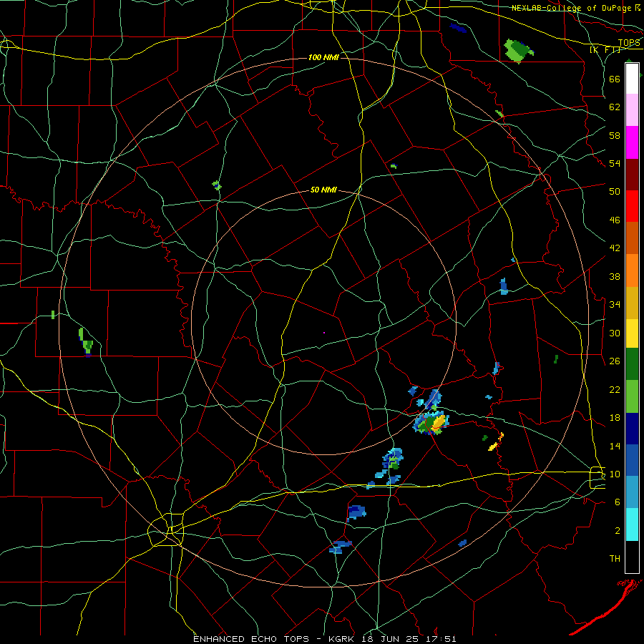
Task: Click the 34 legend value
Action: [x=615, y=305]
